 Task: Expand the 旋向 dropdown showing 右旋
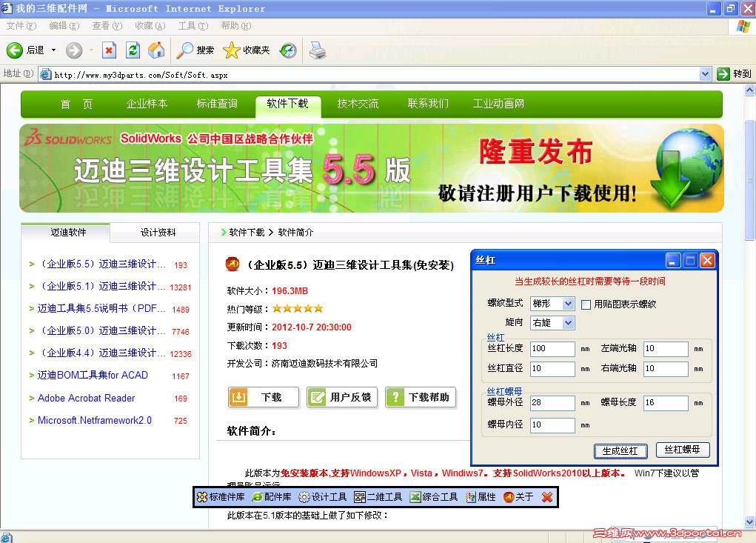point(569,323)
